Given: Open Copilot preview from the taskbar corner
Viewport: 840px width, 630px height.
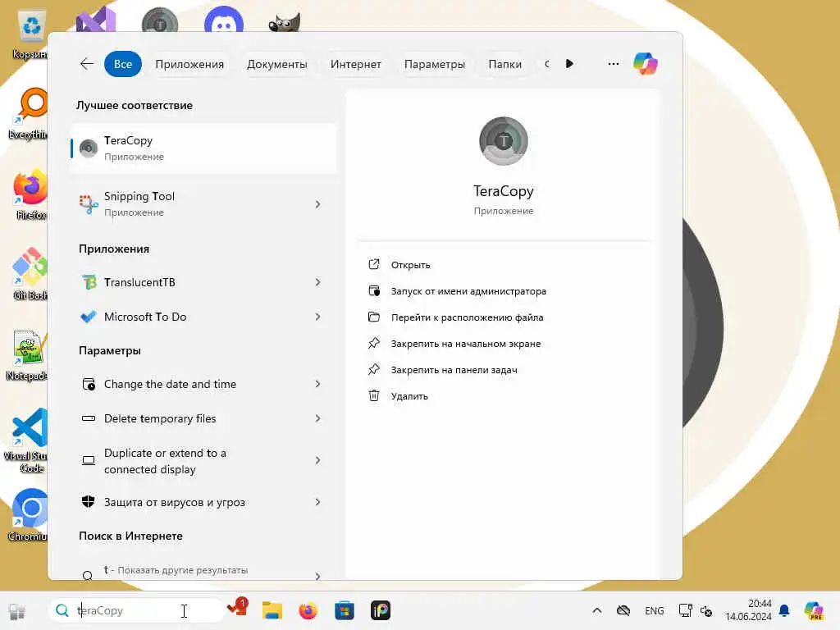Looking at the screenshot, I should pyautogui.click(x=814, y=610).
